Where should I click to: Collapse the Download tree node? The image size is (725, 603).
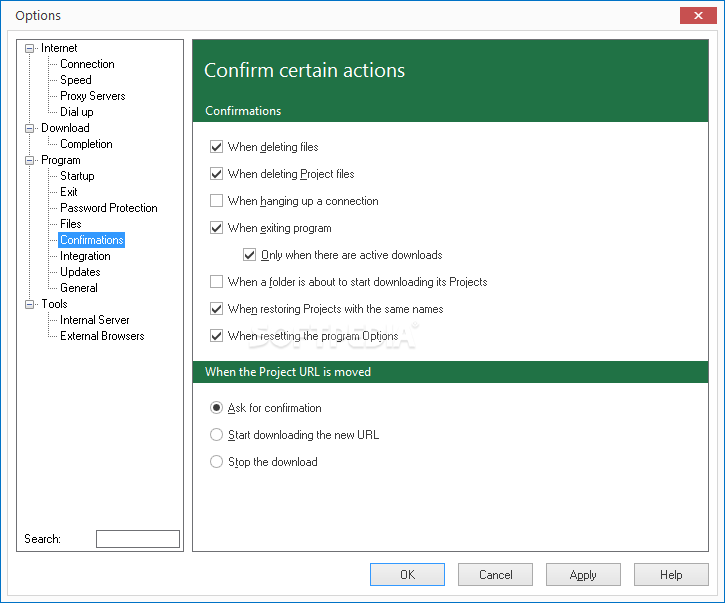30,128
